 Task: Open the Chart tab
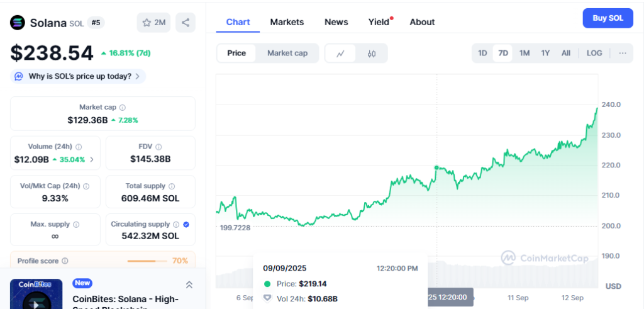tap(238, 22)
